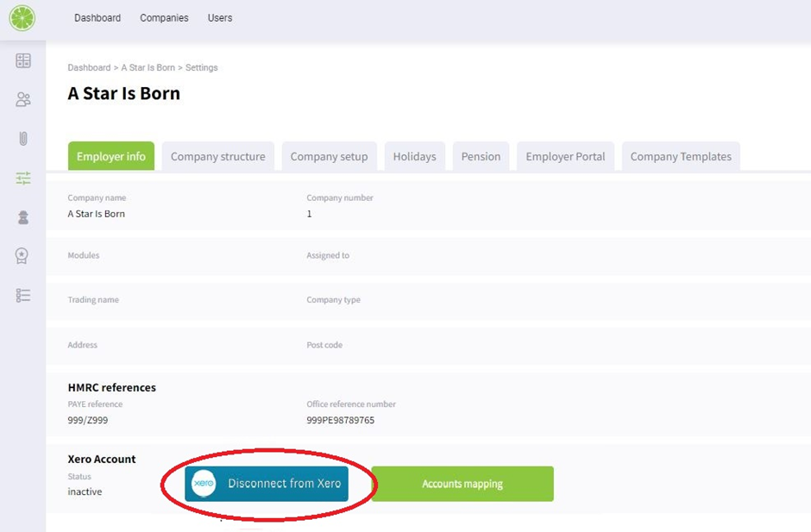Open the paperclip attachments sidebar icon
This screenshot has width=811, height=532.
point(23,139)
